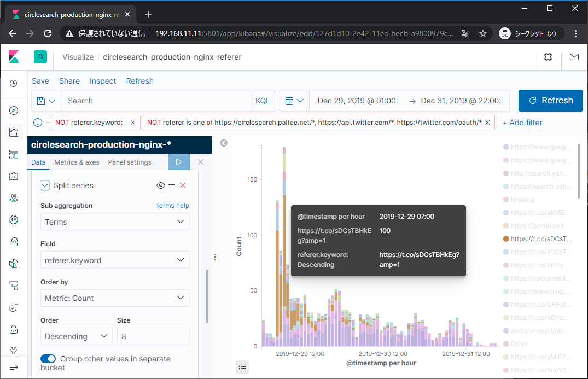Open the referer.keyword Field dropdown
Screen dimensions: 588x379
114,260
